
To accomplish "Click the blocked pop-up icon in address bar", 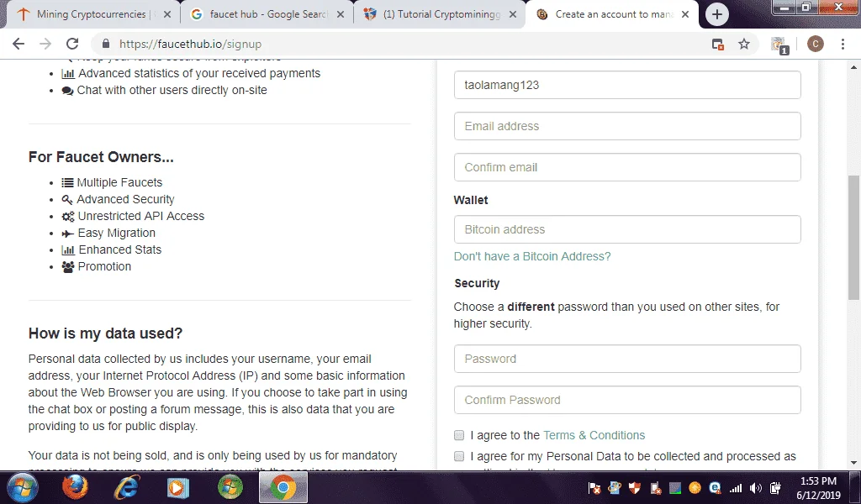I will [718, 45].
